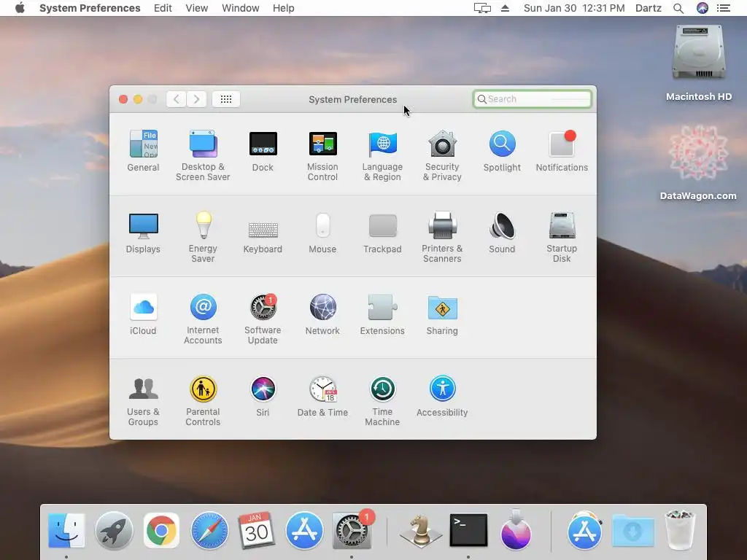Open Mission Control preferences
Viewport: 747px width, 560px height.
322,155
